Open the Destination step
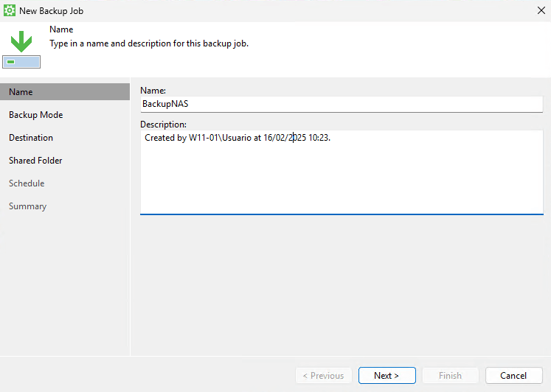The image size is (551, 392). tap(31, 138)
